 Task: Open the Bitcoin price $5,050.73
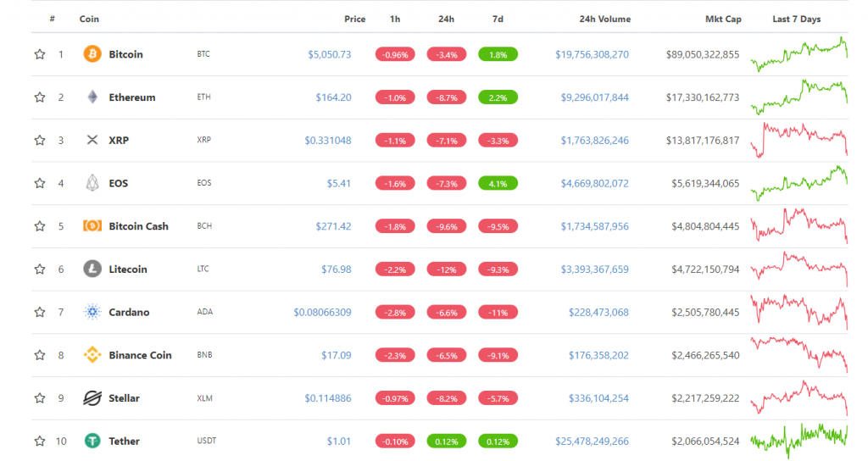click(x=330, y=54)
